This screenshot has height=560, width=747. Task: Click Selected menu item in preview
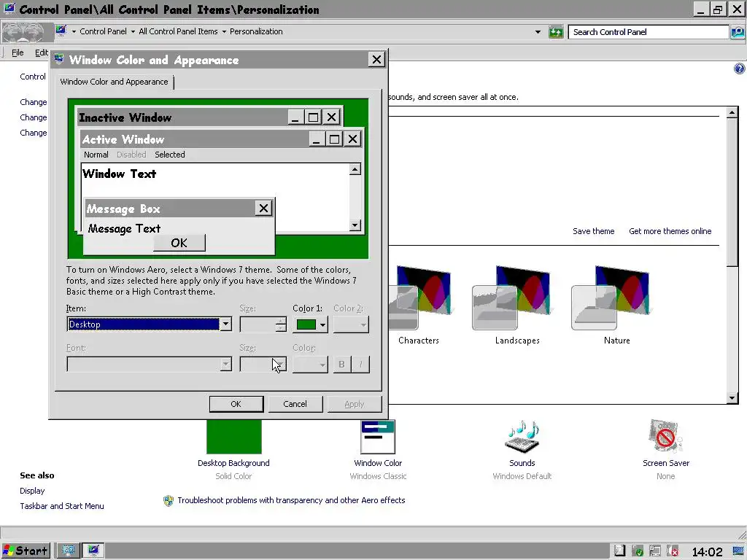point(170,155)
